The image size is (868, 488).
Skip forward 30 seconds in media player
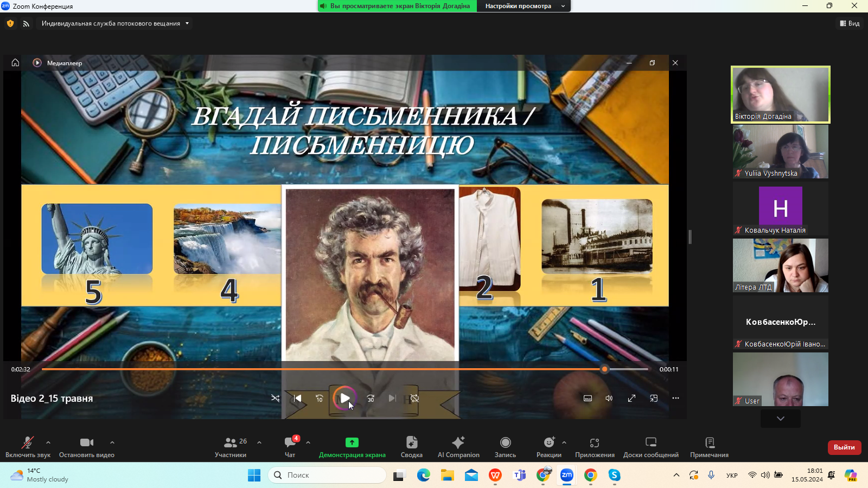(371, 399)
